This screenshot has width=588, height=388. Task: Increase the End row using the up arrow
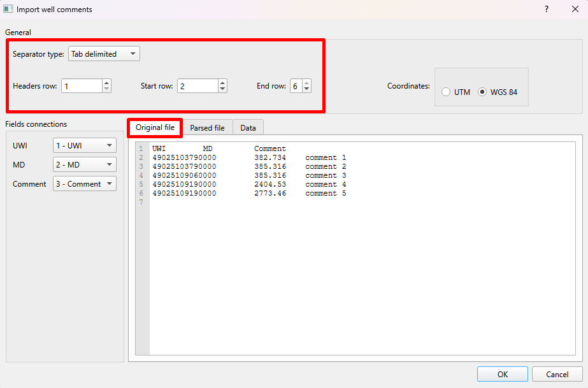point(306,82)
